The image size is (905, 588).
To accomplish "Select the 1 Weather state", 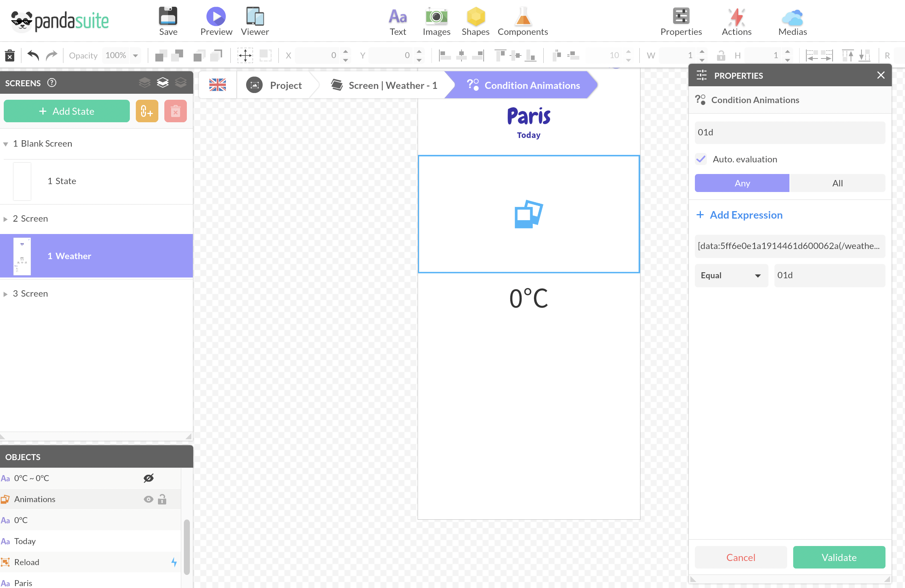I will click(x=96, y=256).
